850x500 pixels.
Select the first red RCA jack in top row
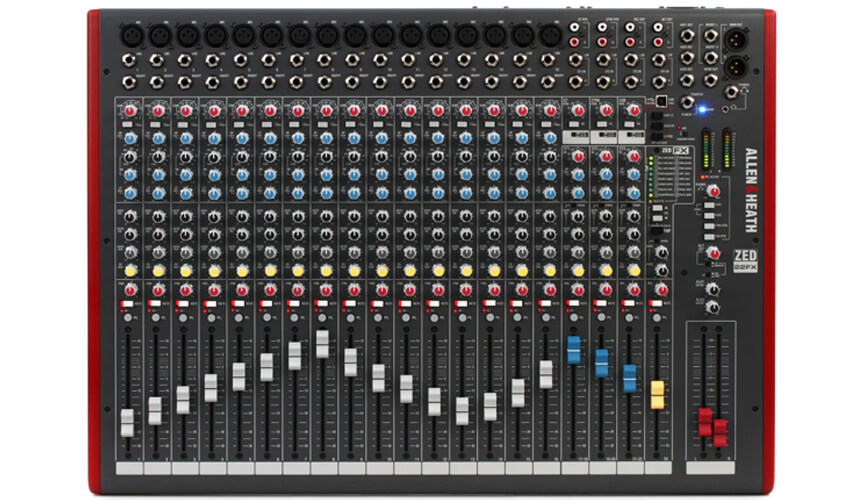tap(574, 42)
